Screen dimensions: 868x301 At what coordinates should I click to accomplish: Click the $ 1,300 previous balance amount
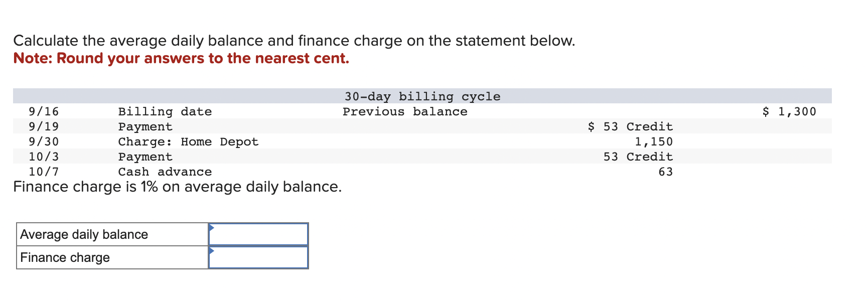click(789, 111)
